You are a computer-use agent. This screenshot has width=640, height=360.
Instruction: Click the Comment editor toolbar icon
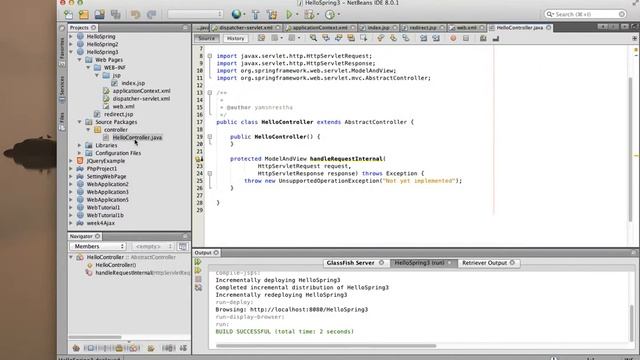[x=483, y=38]
